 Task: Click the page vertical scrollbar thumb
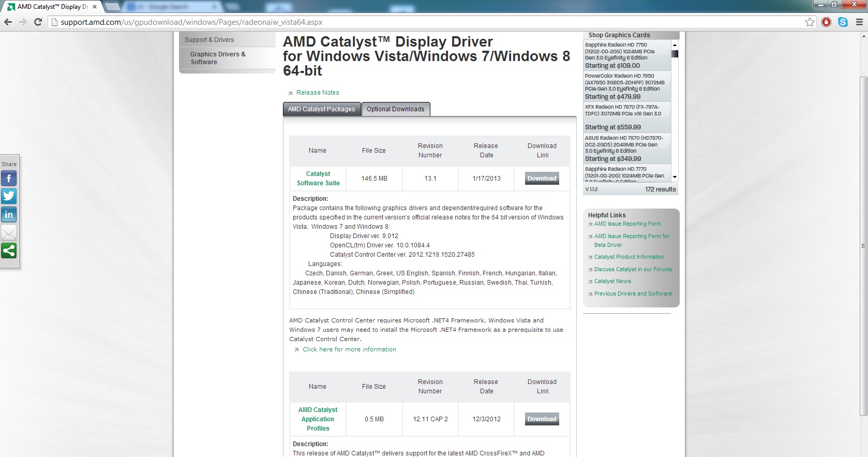(x=863, y=246)
